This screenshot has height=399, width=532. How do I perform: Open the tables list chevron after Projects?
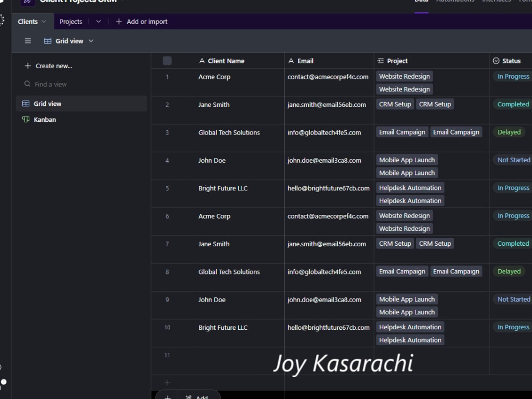[x=98, y=21]
